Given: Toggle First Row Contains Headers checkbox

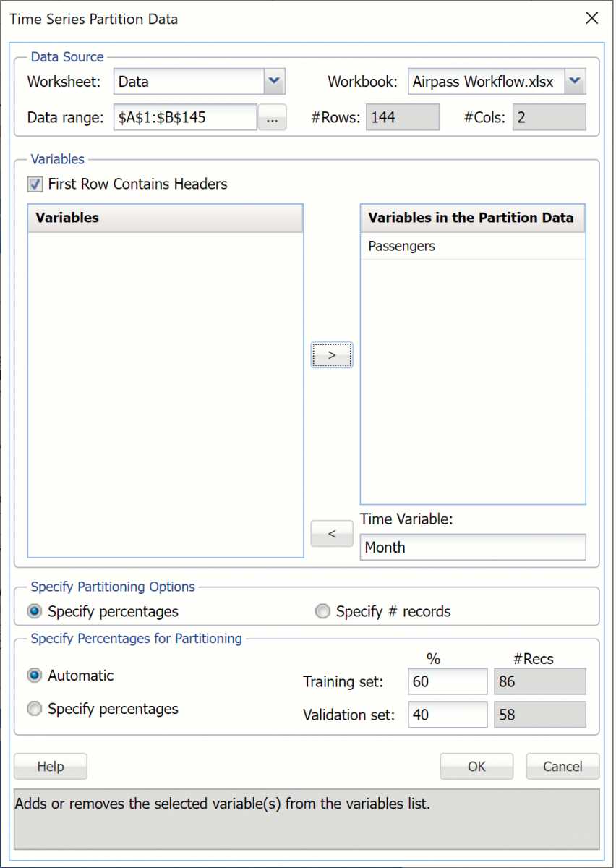Looking at the screenshot, I should (x=35, y=184).
